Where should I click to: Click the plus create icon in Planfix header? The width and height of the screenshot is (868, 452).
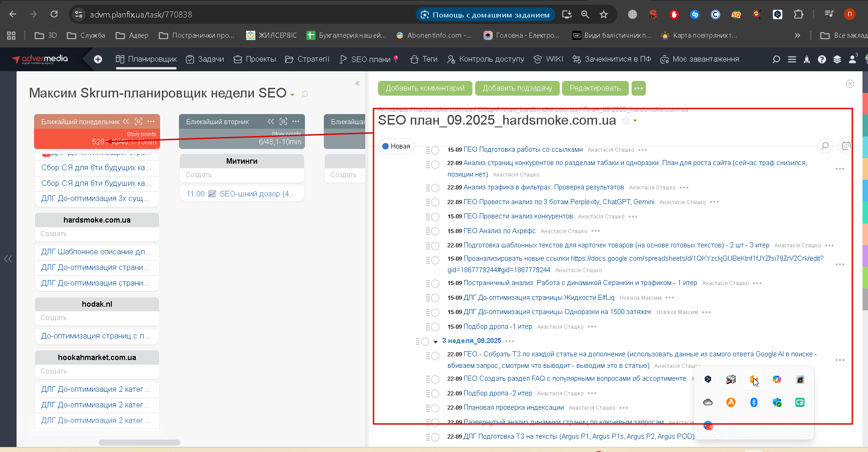tap(98, 59)
